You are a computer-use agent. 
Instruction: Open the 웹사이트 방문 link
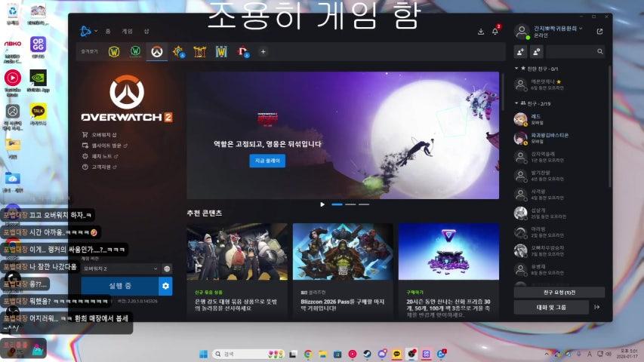pyautogui.click(x=105, y=146)
